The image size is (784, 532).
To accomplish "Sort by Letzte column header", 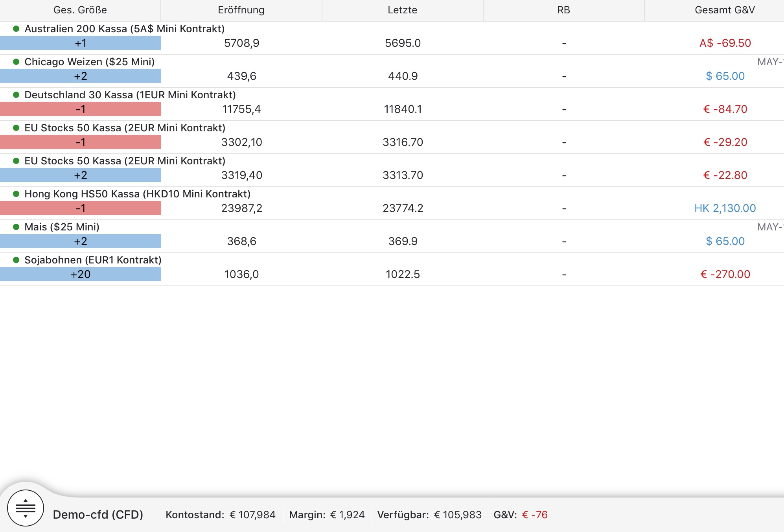I will (402, 10).
